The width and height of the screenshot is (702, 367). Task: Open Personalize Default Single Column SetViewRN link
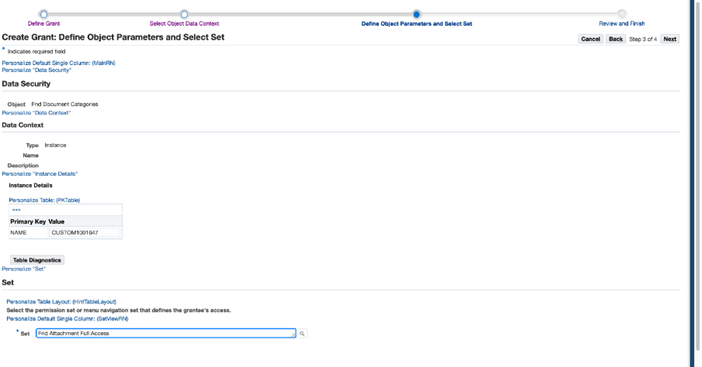(x=67, y=319)
